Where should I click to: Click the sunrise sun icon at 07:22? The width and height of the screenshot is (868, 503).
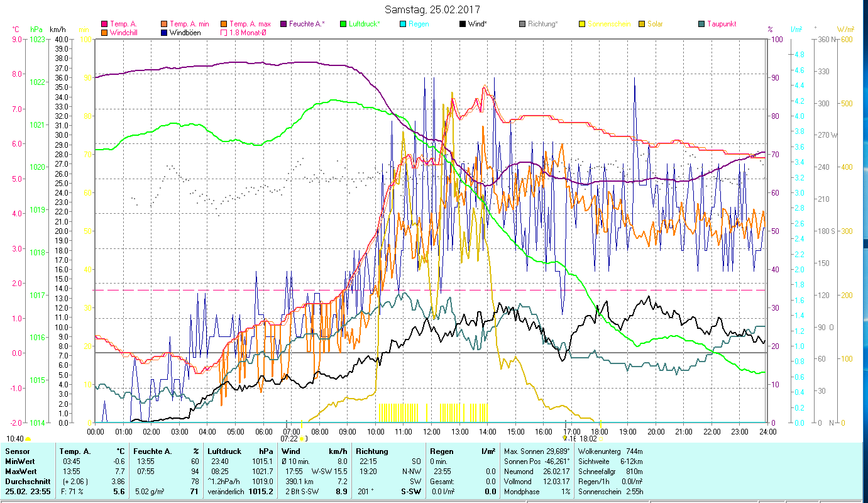coord(302,439)
